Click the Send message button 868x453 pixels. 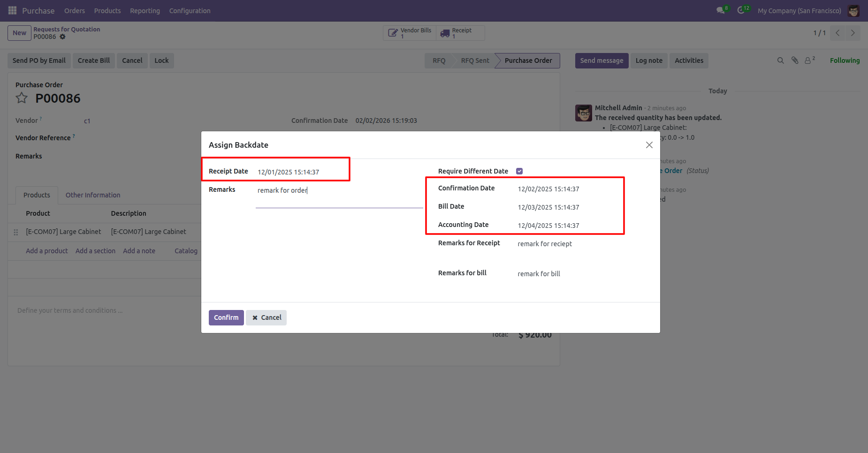(x=602, y=60)
